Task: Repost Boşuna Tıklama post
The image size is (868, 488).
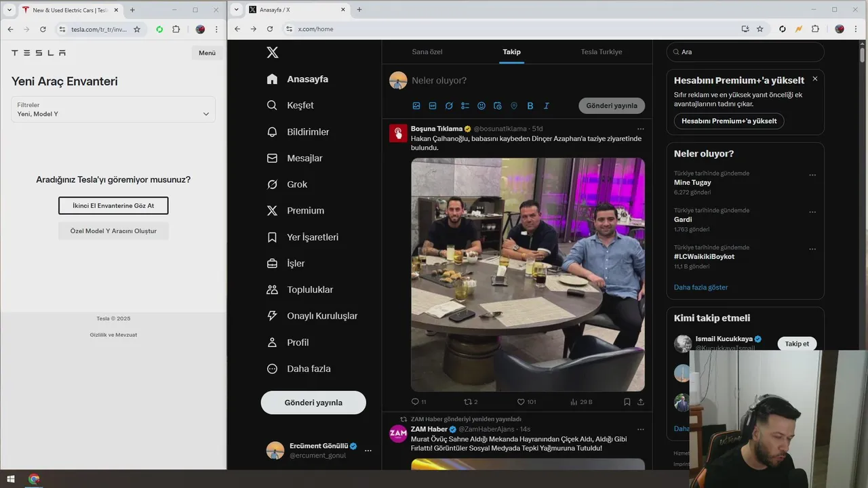Action: click(471, 402)
